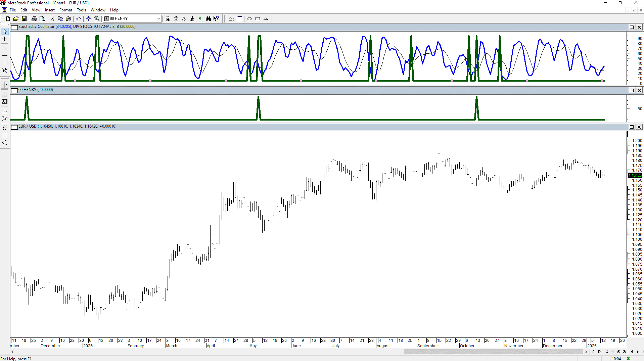Image resolution: width=644 pixels, height=361 pixels.
Task: Open the Expert Advisor icon
Action: 176,19
